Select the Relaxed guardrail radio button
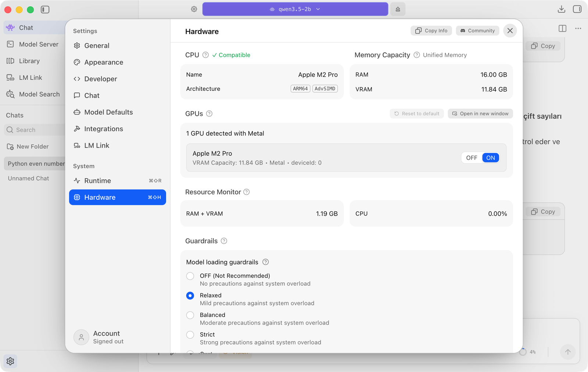Image resolution: width=588 pixels, height=372 pixels. pos(190,296)
